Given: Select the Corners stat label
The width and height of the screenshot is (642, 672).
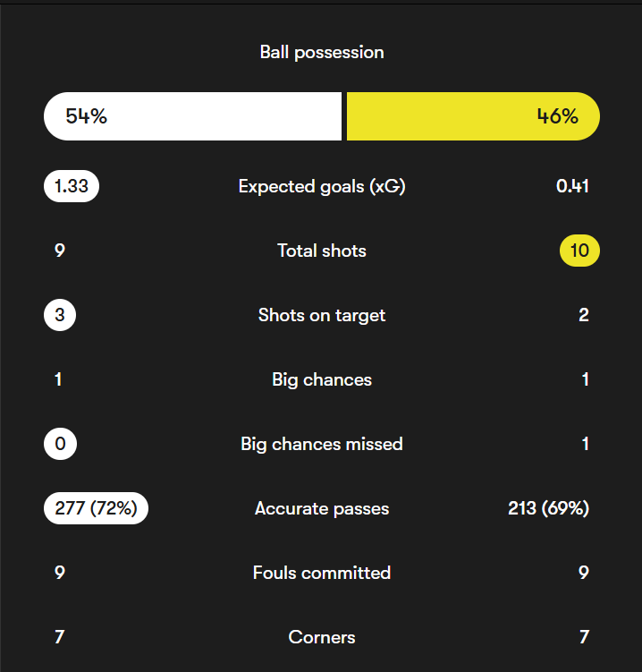Looking at the screenshot, I should coord(322,637).
